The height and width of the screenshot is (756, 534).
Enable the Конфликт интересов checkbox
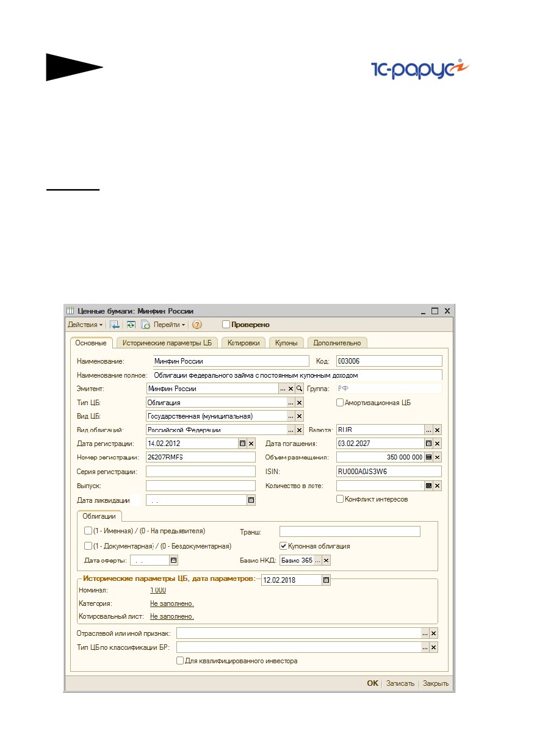click(x=340, y=499)
